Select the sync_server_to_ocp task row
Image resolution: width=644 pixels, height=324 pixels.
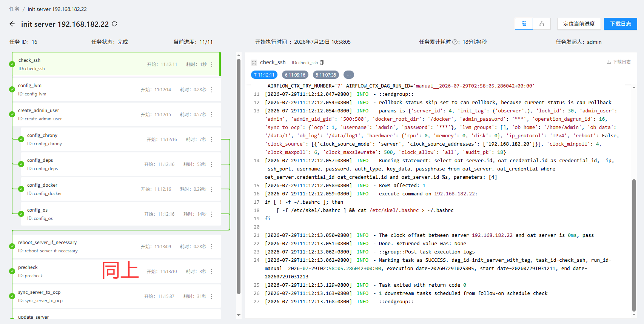click(116, 296)
